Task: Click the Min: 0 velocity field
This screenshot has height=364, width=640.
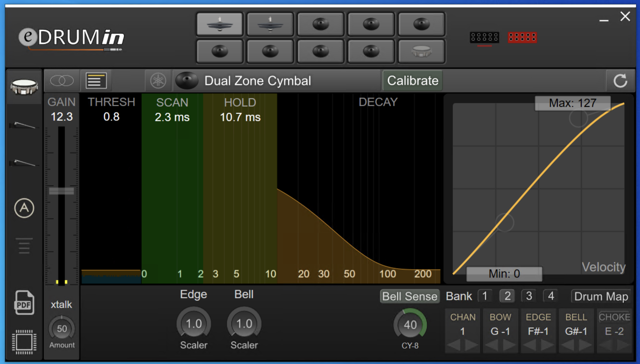Action: coord(504,274)
